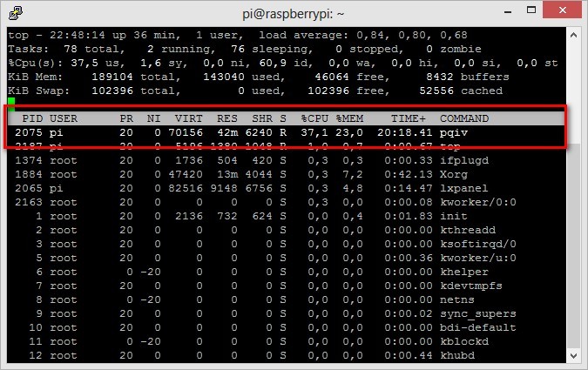Image resolution: width=588 pixels, height=370 pixels.
Task: Select the pqiv command name
Action: click(x=454, y=132)
